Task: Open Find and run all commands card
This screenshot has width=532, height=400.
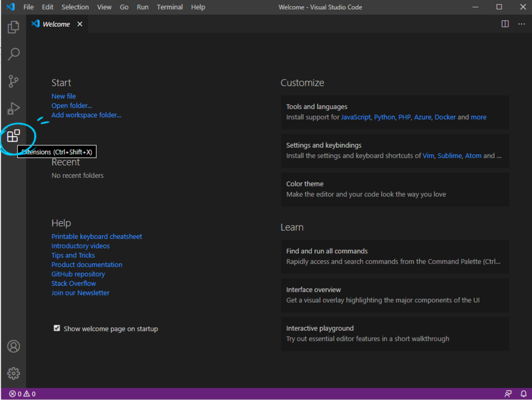Action: click(395, 256)
